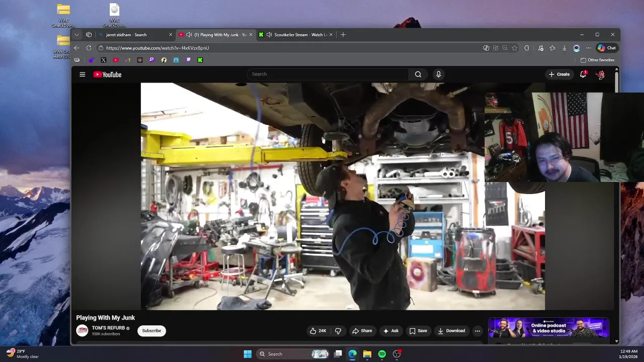Dislike the video with the thumbs-down icon

coord(338,331)
